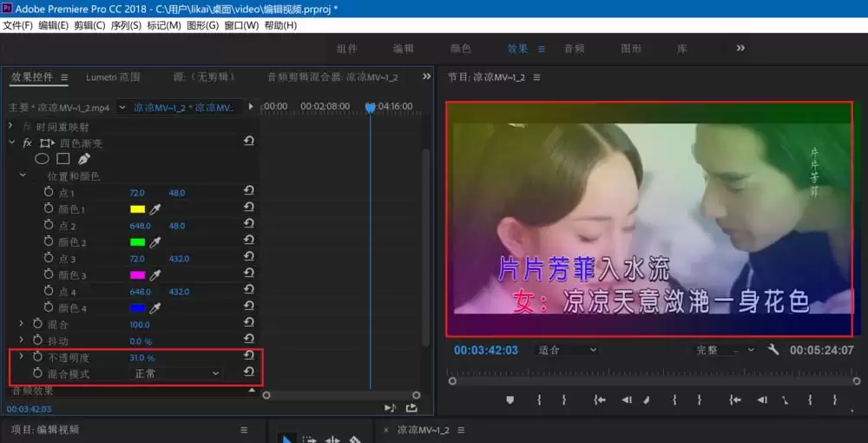This screenshot has height=443, width=868.
Task: Add marker in program monitor
Action: [x=510, y=400]
